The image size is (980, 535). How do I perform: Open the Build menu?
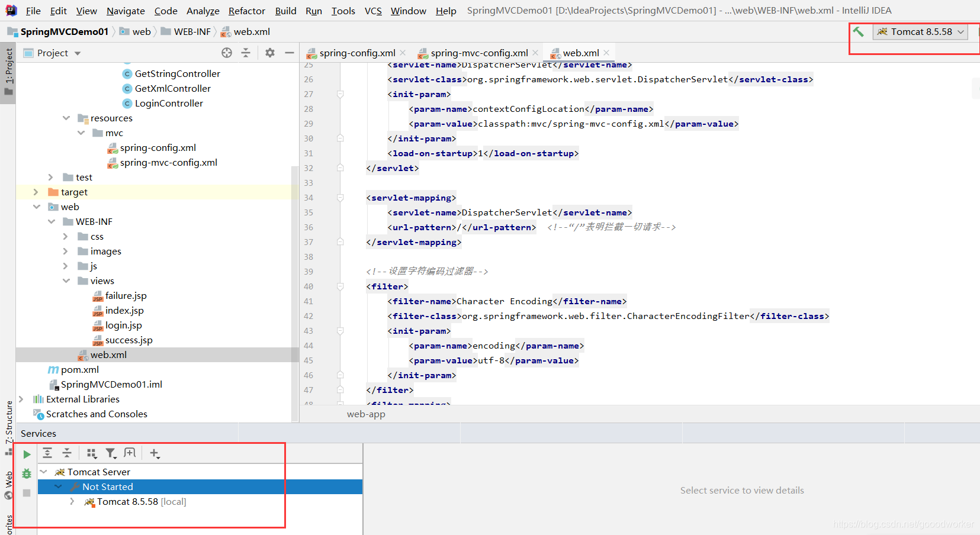(x=286, y=11)
